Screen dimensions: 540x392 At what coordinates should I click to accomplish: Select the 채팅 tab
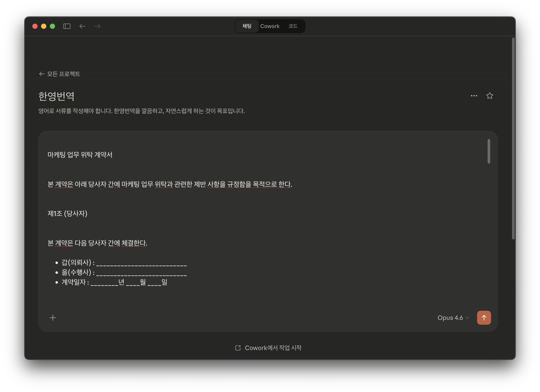tap(247, 26)
